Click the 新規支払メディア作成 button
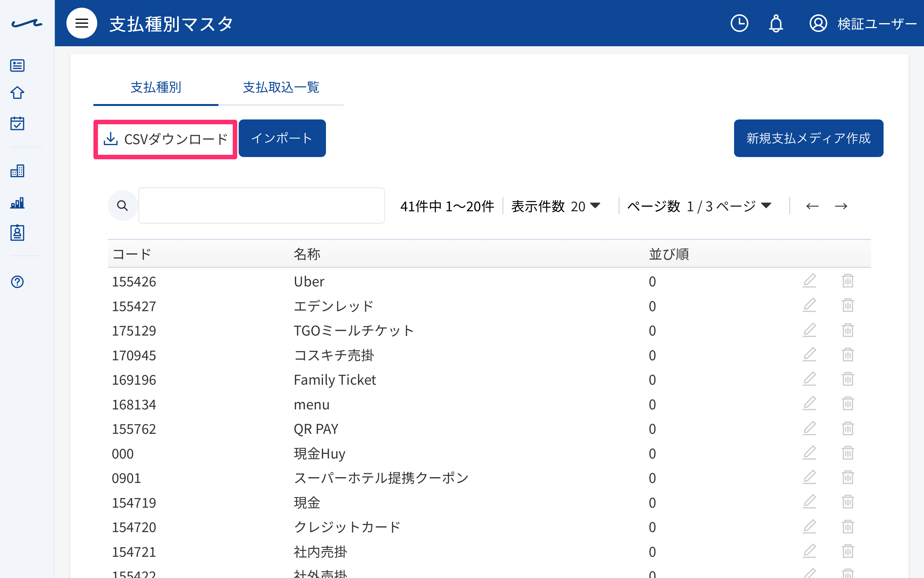This screenshot has height=578, width=924. click(808, 138)
